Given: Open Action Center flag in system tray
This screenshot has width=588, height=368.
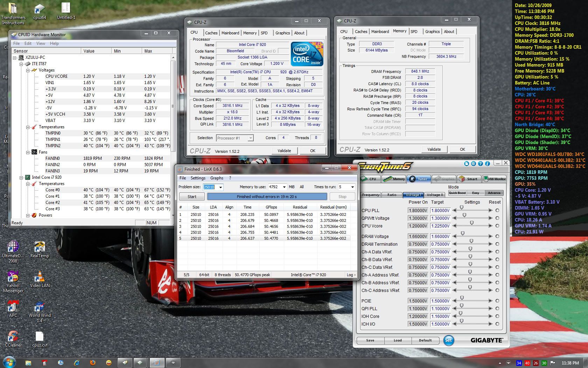Looking at the screenshot, I should pyautogui.click(x=553, y=363).
